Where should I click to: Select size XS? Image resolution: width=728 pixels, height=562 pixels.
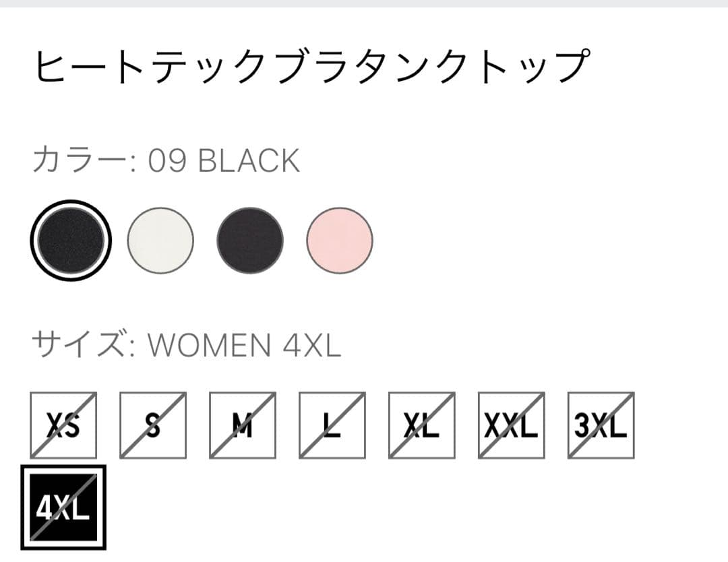click(x=63, y=425)
